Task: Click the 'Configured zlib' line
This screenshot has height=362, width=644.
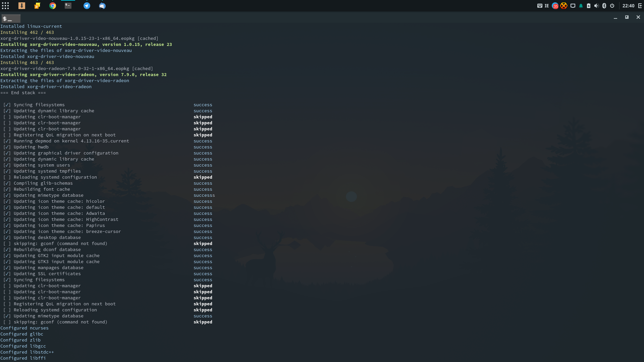Action: point(20,340)
